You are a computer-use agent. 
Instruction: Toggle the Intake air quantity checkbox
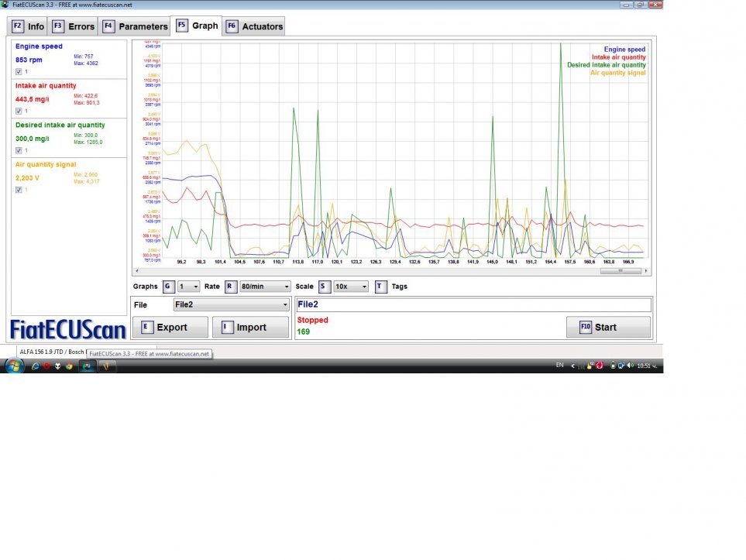[19, 112]
